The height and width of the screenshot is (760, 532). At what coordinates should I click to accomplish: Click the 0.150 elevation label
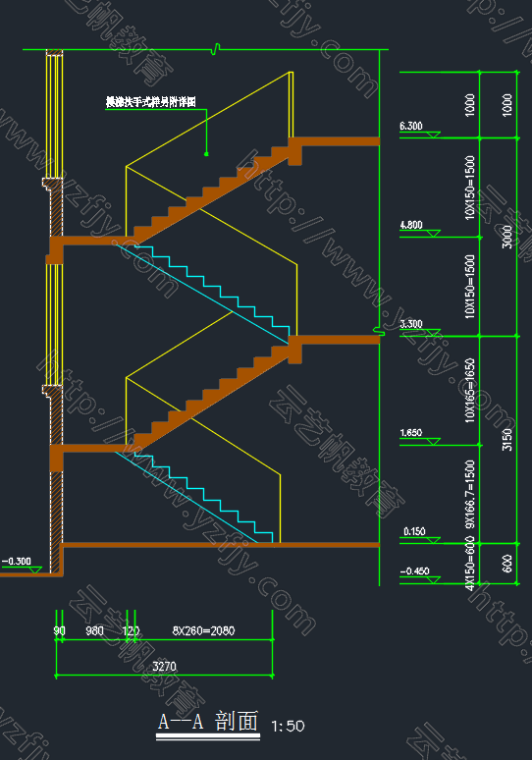pyautogui.click(x=415, y=532)
